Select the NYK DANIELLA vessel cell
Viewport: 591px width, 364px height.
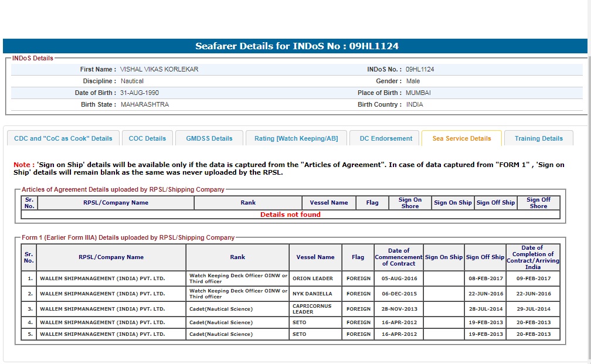[313, 294]
